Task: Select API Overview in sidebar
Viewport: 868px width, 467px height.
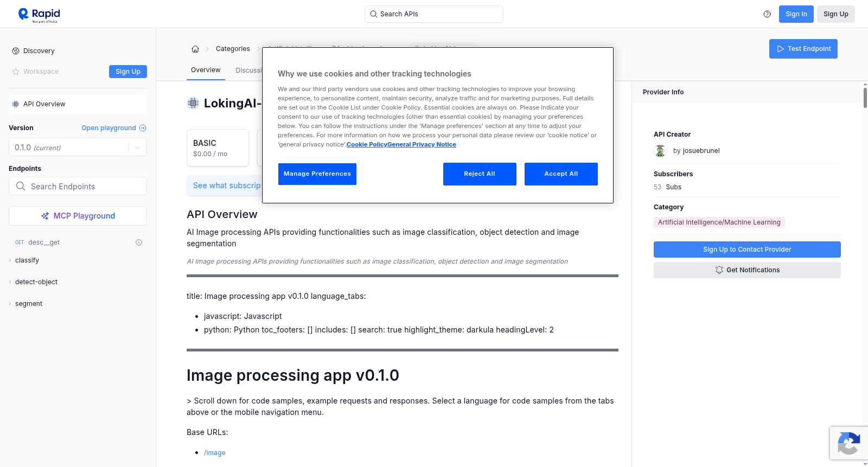Action: (78, 104)
